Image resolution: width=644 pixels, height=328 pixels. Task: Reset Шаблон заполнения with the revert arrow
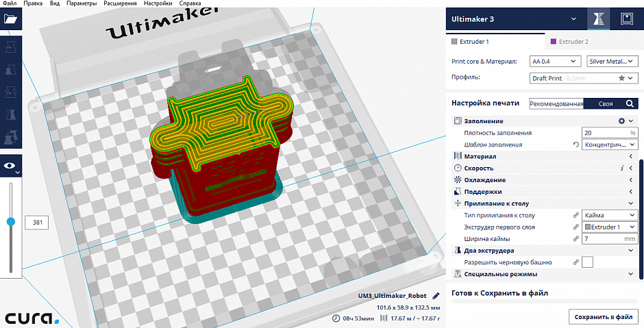coord(575,145)
